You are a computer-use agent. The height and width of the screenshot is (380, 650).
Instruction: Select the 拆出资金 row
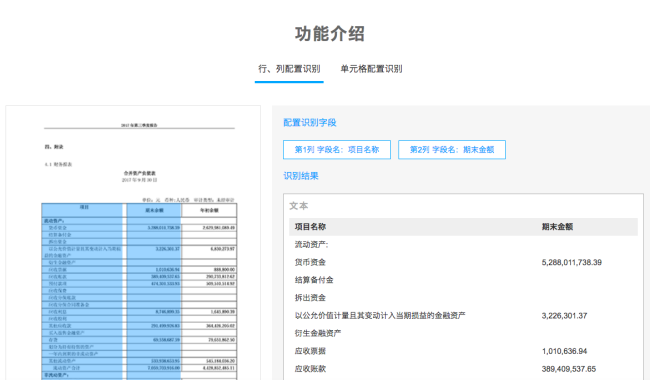pyautogui.click(x=463, y=298)
